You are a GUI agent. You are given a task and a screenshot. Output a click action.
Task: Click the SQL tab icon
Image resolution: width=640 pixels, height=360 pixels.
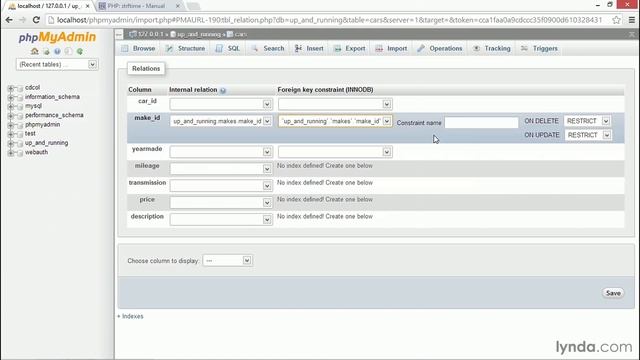tap(219, 49)
